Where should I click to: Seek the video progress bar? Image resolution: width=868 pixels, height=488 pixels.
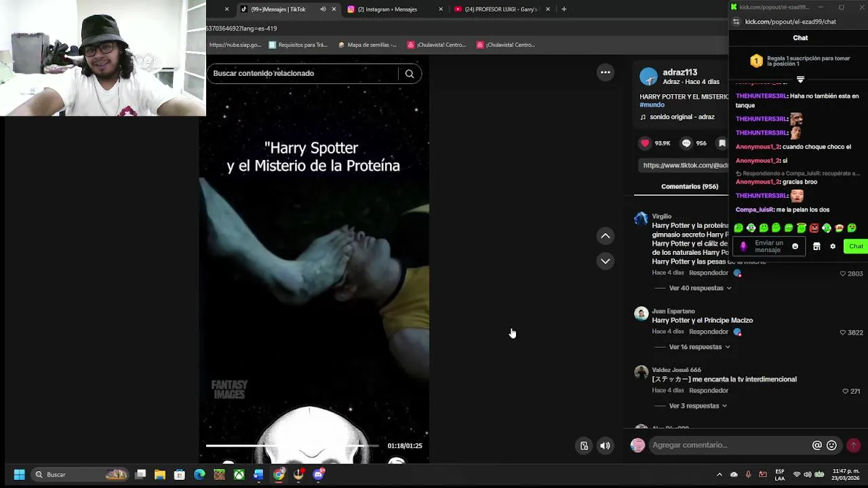pos(293,445)
